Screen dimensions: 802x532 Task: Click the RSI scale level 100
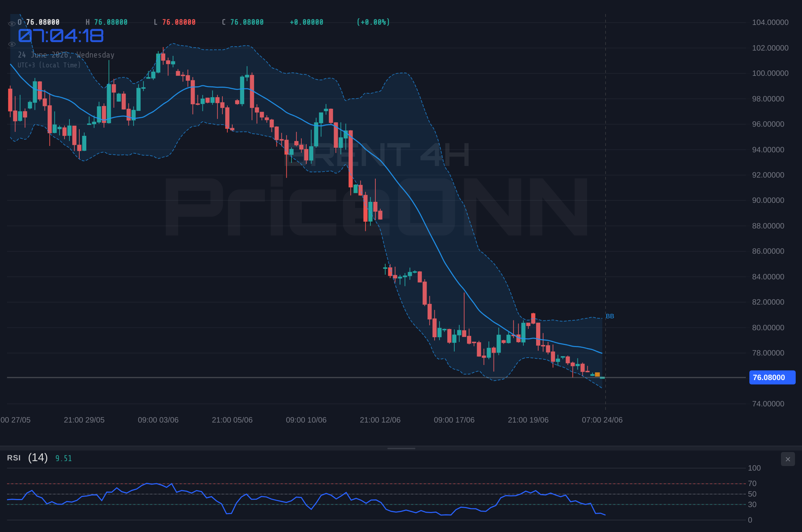(754, 468)
